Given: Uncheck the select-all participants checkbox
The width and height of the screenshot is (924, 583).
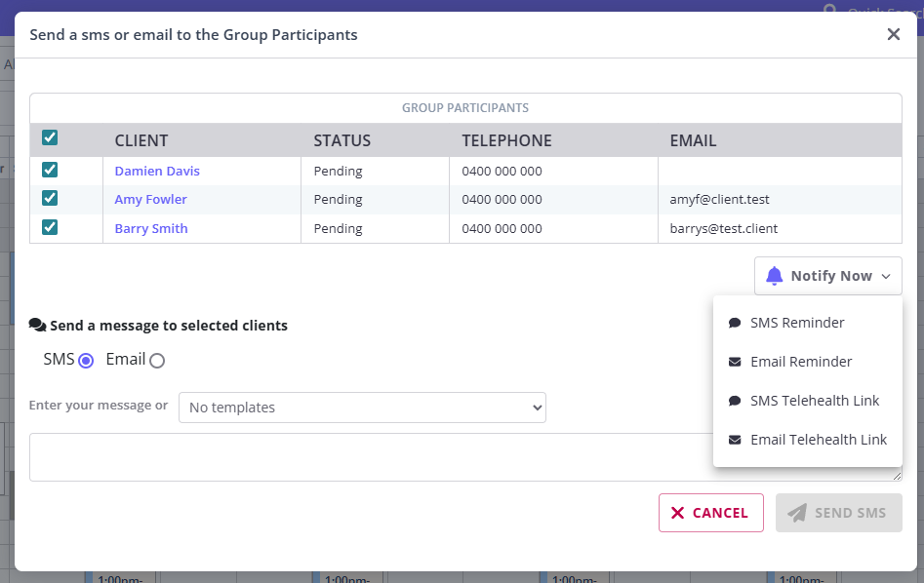Looking at the screenshot, I should 50,138.
